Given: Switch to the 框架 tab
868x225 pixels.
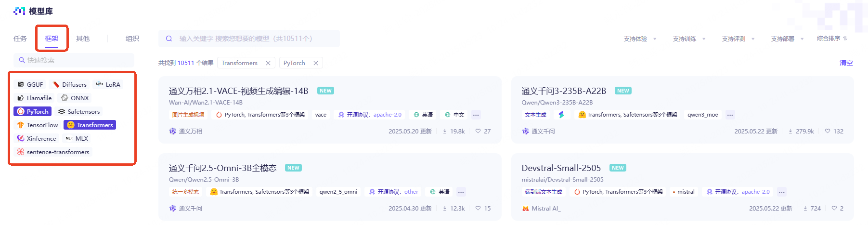Looking at the screenshot, I should (x=52, y=39).
